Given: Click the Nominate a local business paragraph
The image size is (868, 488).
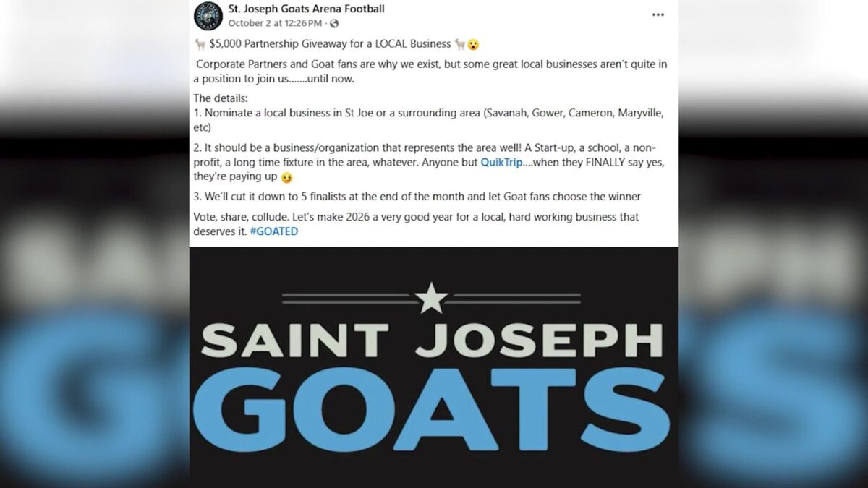Looking at the screenshot, I should [429, 121].
